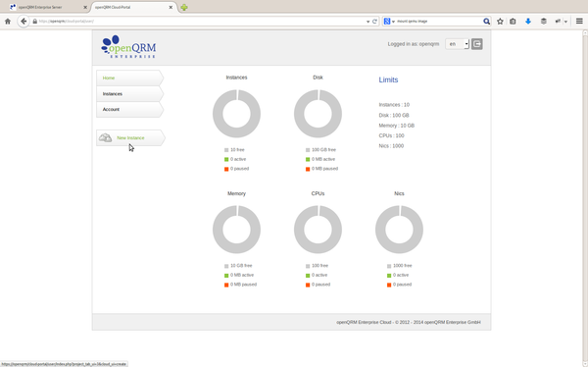Viewport: 588px width, 367px height.
Task: Click the Instances donut chart
Action: pos(236,114)
